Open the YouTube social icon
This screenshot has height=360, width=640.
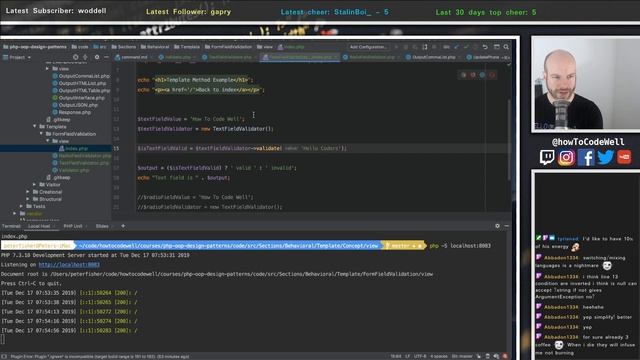pyautogui.click(x=624, y=157)
